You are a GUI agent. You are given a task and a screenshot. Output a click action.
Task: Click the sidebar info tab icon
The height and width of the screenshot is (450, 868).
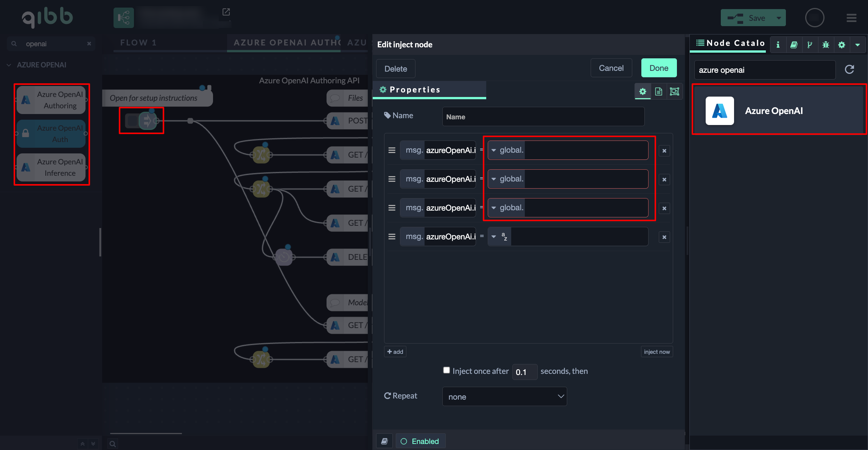778,45
